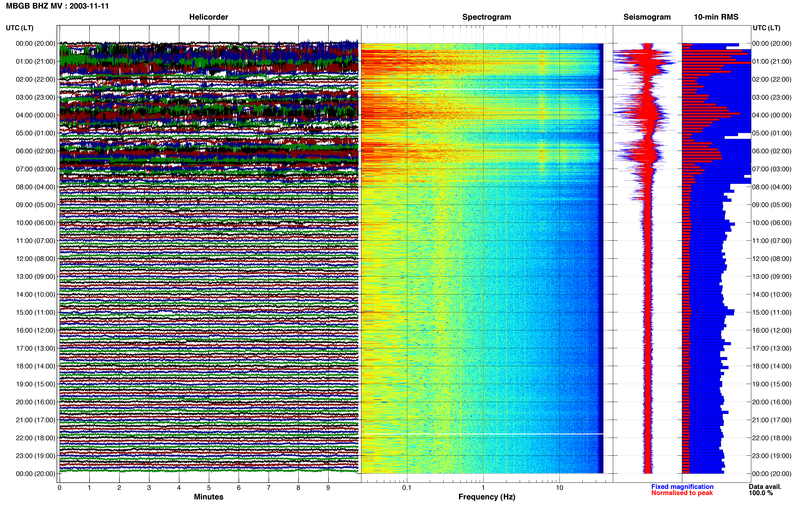Click left time label '13:00 (09:00)'
Screen dimensions: 812x508
click(x=36, y=276)
